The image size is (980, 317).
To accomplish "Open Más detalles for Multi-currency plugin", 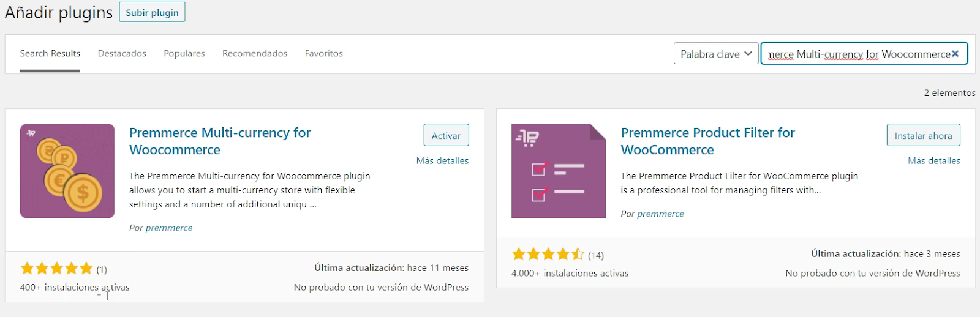I will tap(442, 160).
